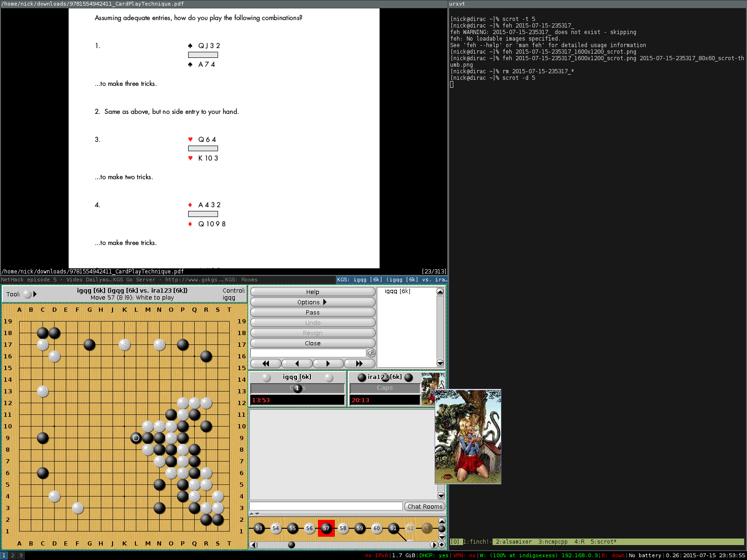747x560 pixels.
Task: Click ira123's small avatar thumbnail
Action: click(x=428, y=389)
